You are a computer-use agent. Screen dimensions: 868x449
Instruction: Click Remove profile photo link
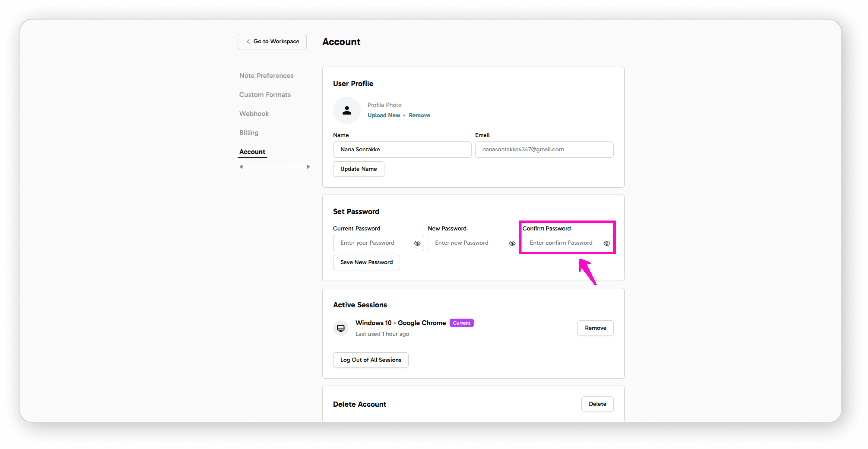point(419,115)
